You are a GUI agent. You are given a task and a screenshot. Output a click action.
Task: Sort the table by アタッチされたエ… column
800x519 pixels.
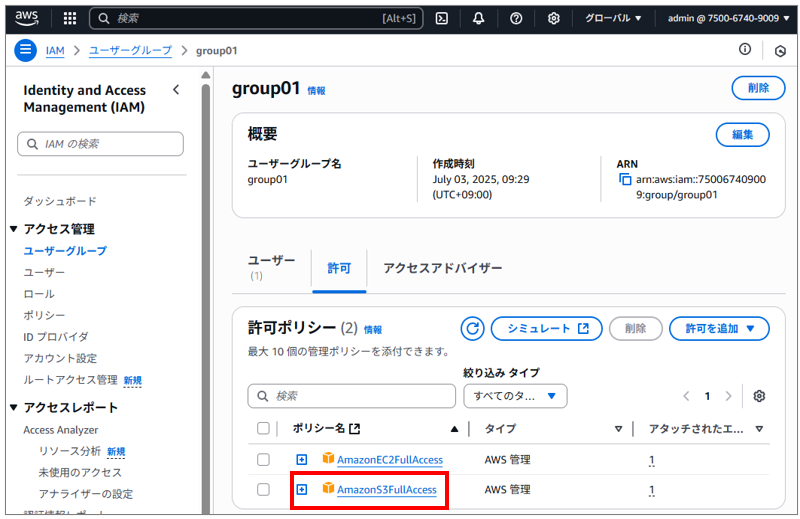pos(759,429)
